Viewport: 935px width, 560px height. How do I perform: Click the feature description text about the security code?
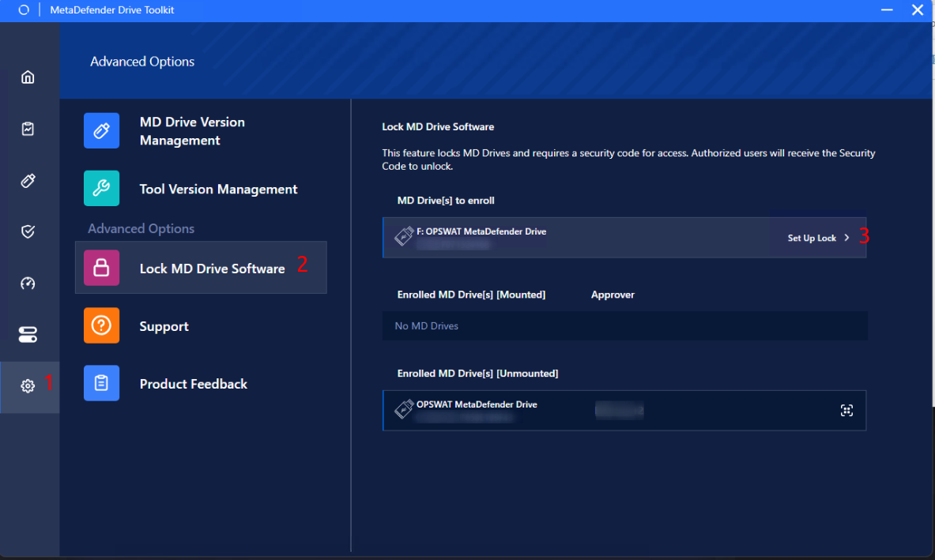(628, 160)
